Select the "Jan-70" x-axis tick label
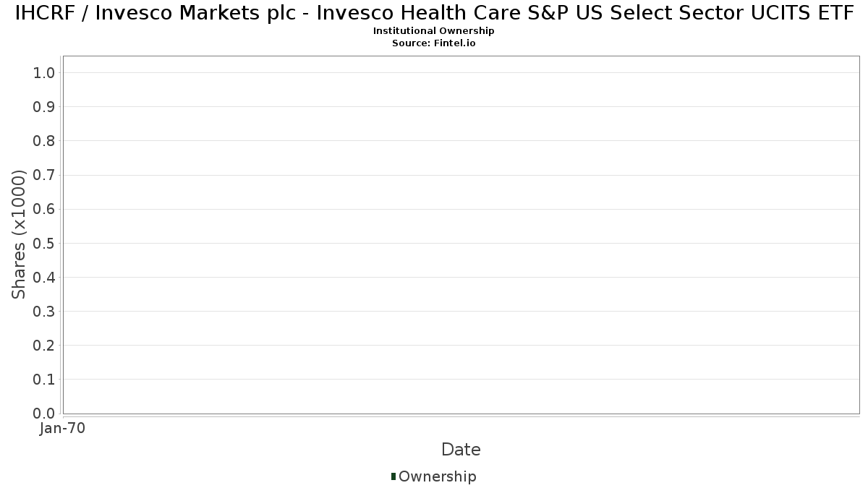This screenshot has height=488, width=868. (62, 429)
